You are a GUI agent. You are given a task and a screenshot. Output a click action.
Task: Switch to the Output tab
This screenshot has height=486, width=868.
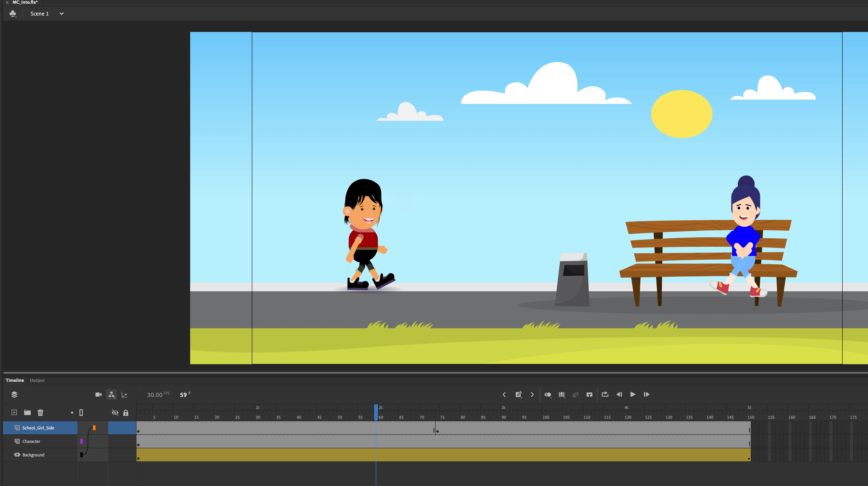point(37,380)
